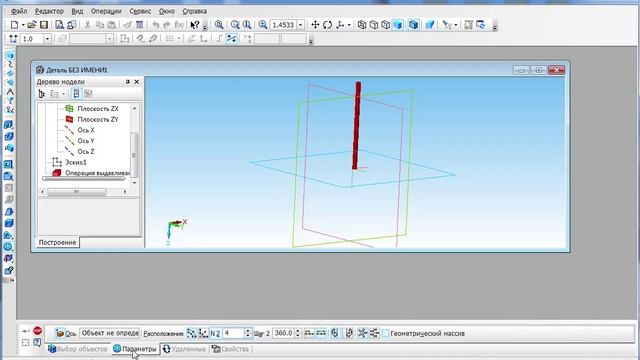Switch to the Параметры tab
This screenshot has height=360, width=640.
pos(135,349)
